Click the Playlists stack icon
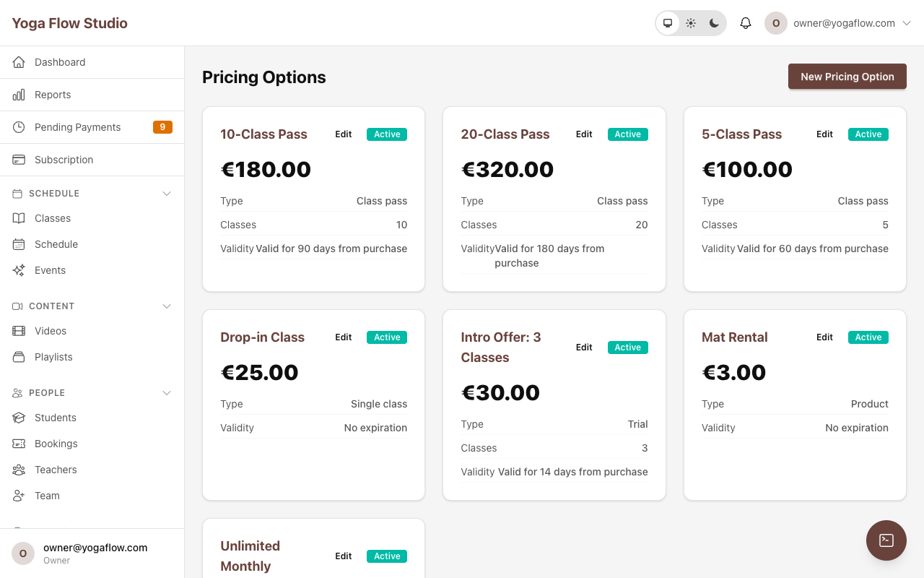The image size is (924, 578). click(19, 357)
